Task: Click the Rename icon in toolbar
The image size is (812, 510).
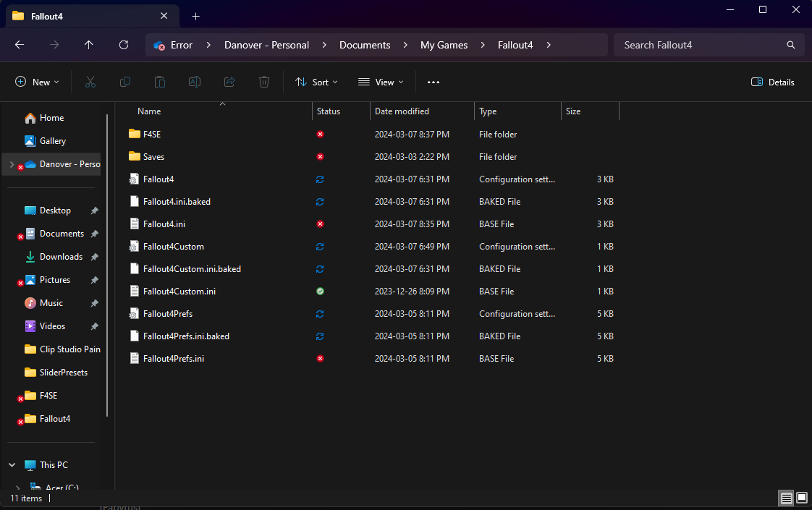Action: [194, 82]
